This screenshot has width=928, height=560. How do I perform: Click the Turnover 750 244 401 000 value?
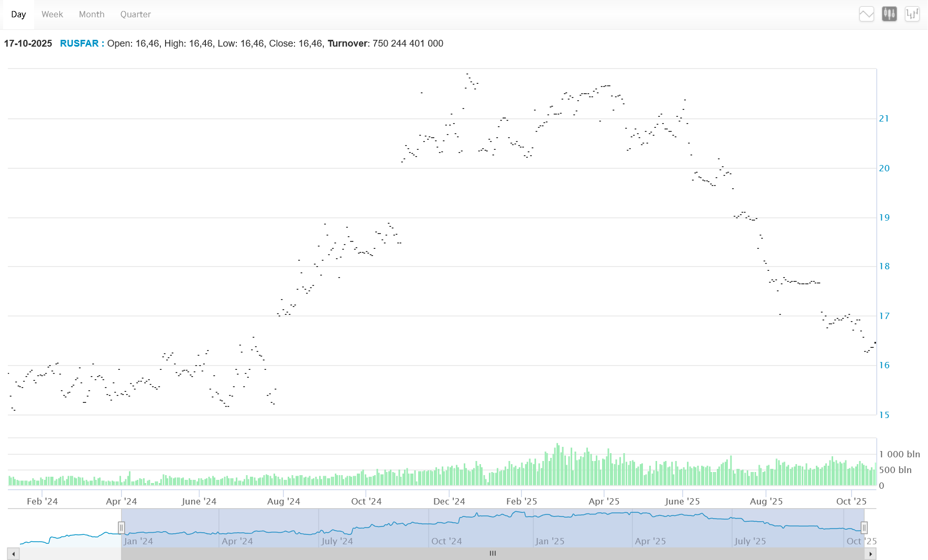click(x=386, y=43)
